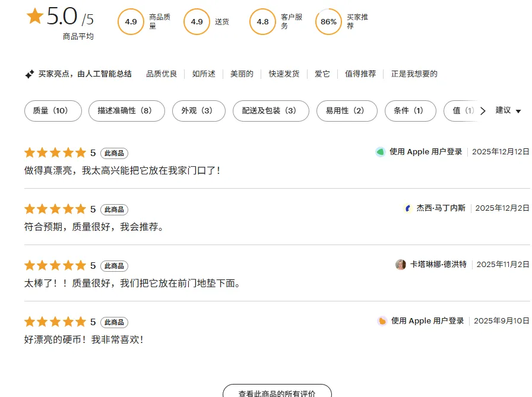Click 杰西·马丁内斯 avatar icon
532x397 pixels.
coord(408,208)
